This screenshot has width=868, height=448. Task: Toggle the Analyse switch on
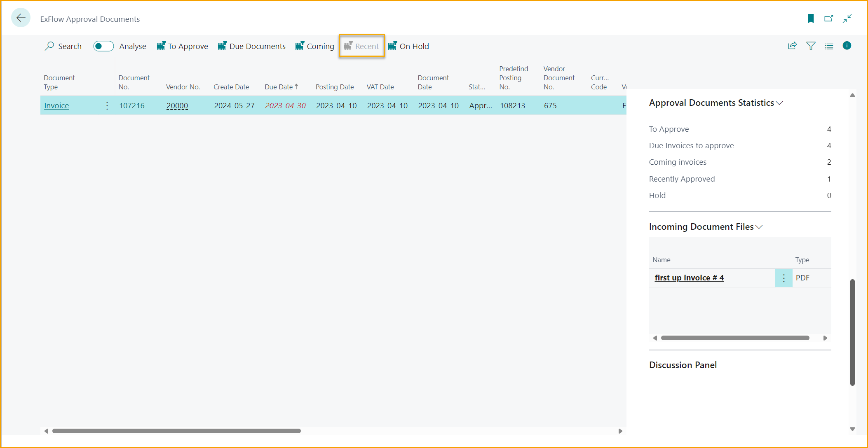click(x=104, y=46)
